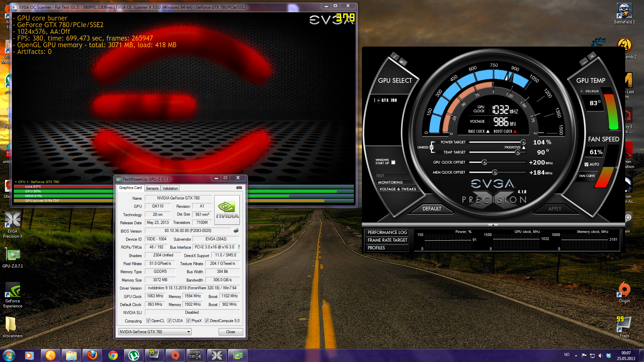Click the Apply button in Precision X
Screen dimensions: 644x362
coord(555,208)
